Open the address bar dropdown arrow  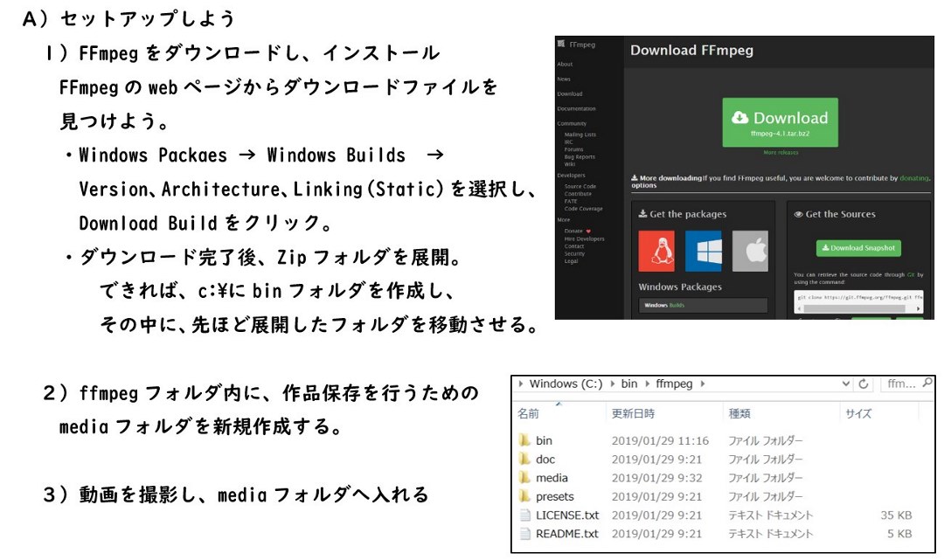coord(846,384)
